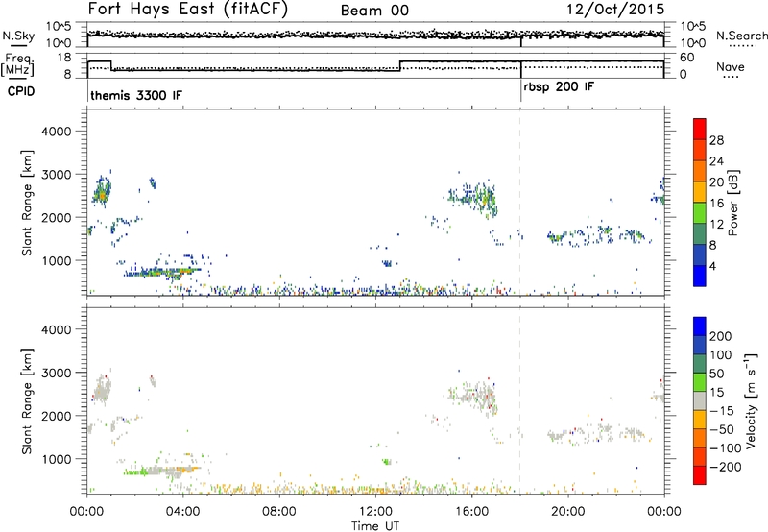
Task: Click the '16:00' time tick label
Action: click(471, 512)
